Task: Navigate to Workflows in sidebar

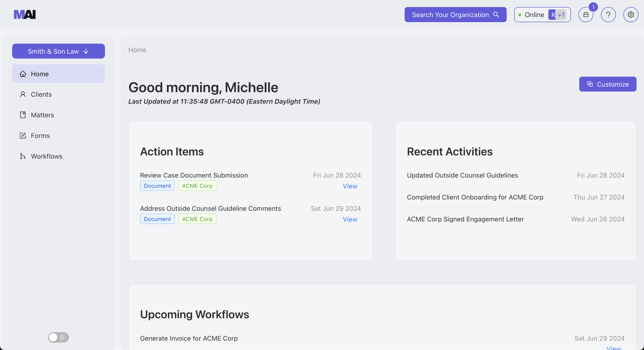Action: coord(46,156)
